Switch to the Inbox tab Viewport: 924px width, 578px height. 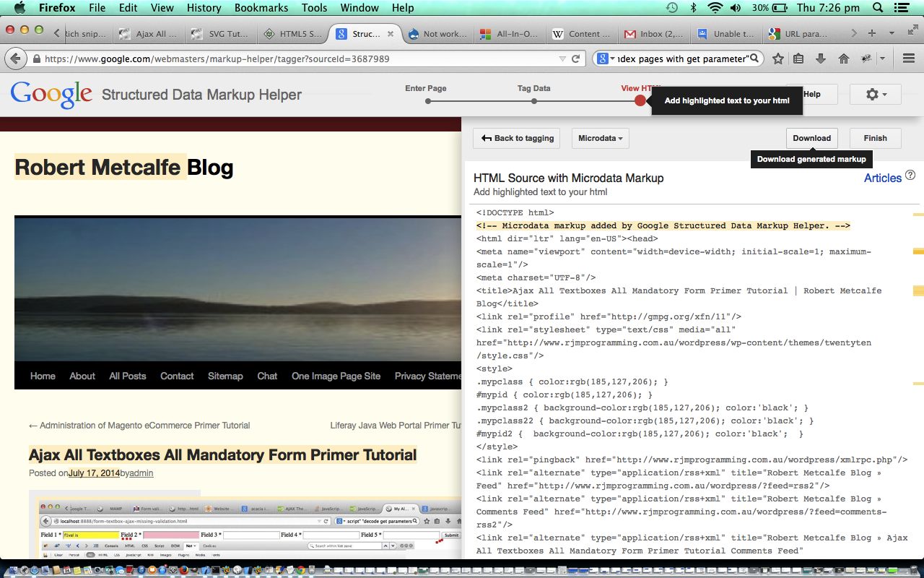[654, 34]
